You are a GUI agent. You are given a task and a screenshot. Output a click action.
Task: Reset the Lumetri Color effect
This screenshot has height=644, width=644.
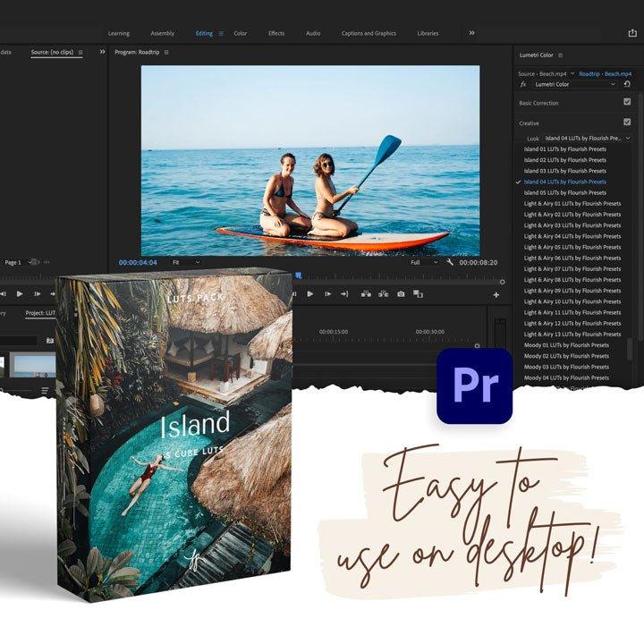pyautogui.click(x=627, y=84)
